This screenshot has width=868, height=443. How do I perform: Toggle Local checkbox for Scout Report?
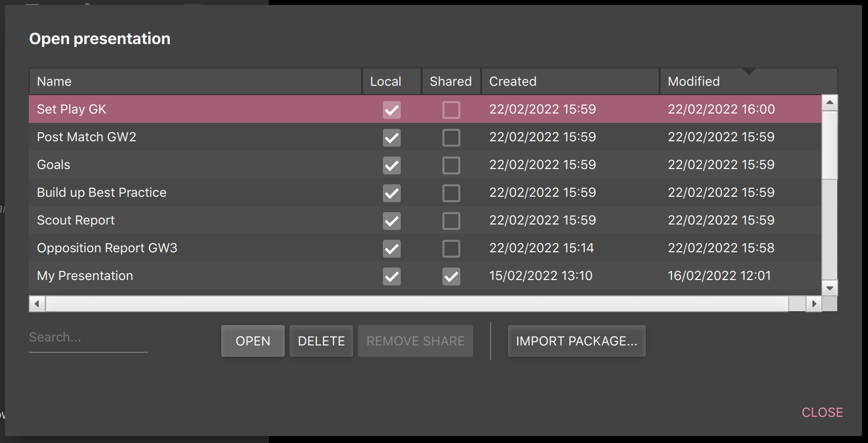392,221
